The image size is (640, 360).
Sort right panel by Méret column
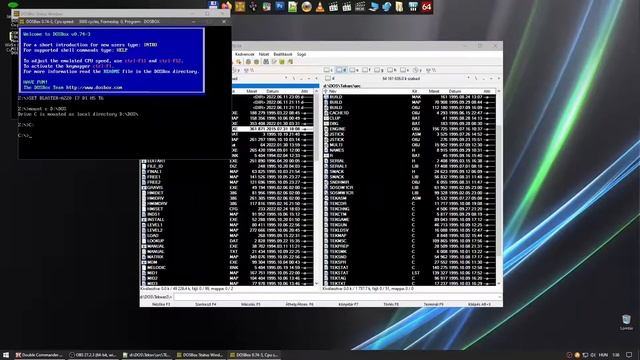coord(433,91)
